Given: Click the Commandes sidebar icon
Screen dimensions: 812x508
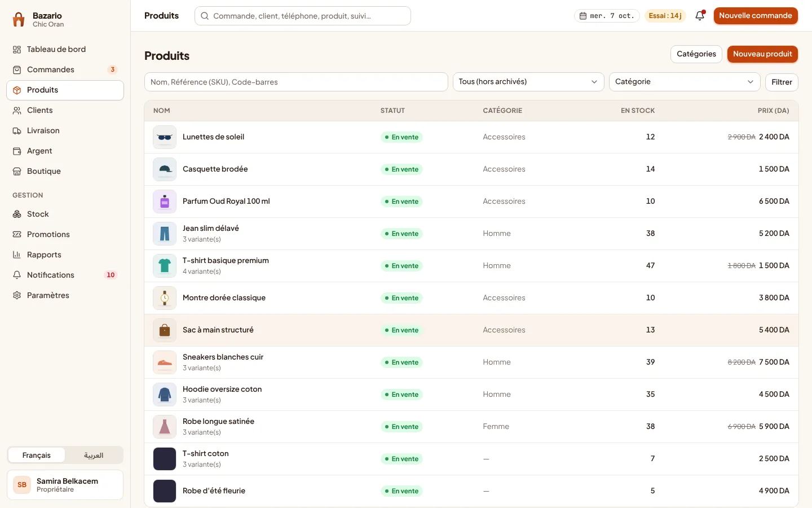Looking at the screenshot, I should tap(17, 70).
